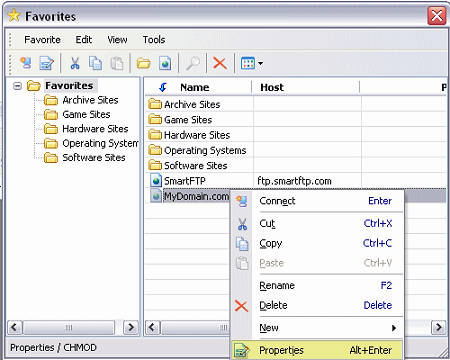Click the Paste toolbar icon

point(117,63)
